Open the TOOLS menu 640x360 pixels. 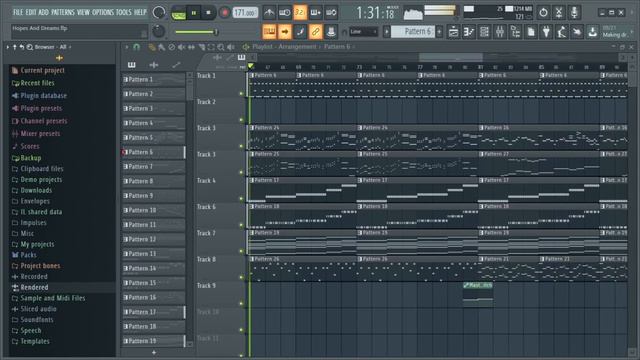click(124, 12)
